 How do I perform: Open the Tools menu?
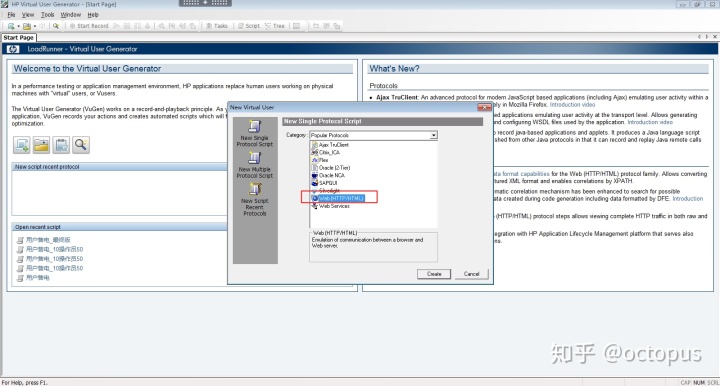[x=47, y=15]
